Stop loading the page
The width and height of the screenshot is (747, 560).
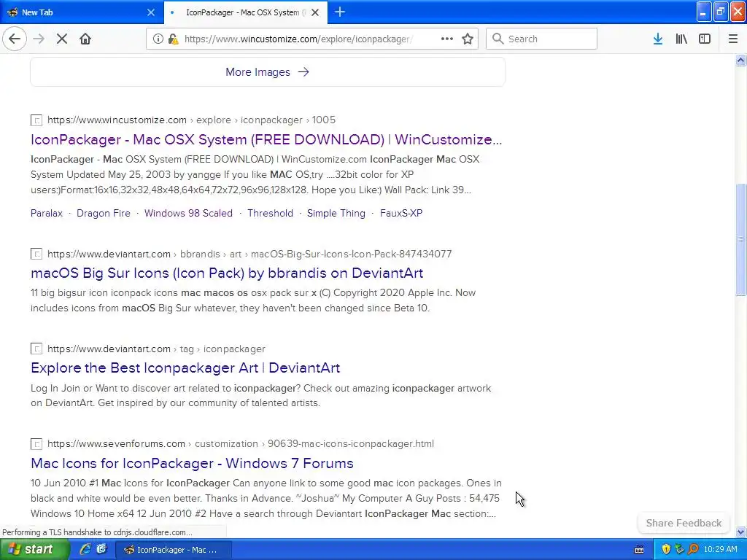coord(62,39)
